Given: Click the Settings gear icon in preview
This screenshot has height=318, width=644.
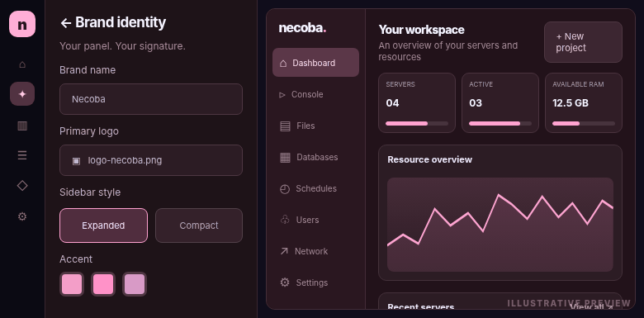Looking at the screenshot, I should pyautogui.click(x=285, y=282).
